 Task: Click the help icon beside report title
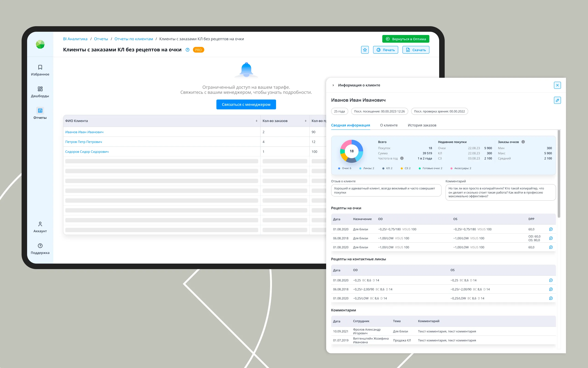click(187, 50)
